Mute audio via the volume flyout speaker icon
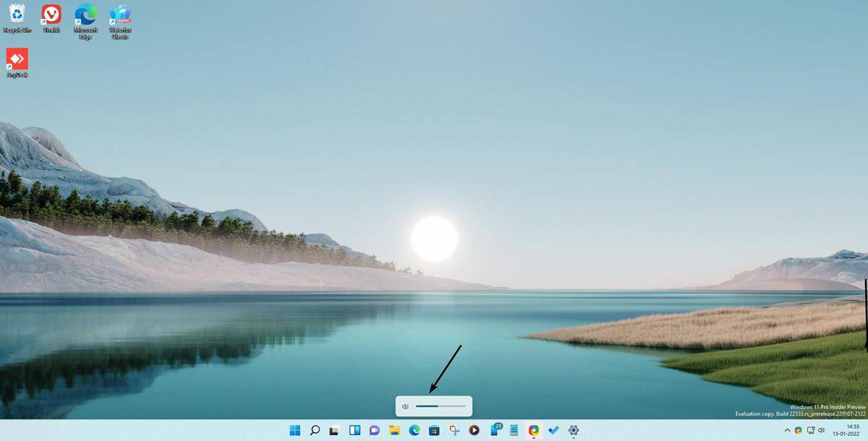 406,406
